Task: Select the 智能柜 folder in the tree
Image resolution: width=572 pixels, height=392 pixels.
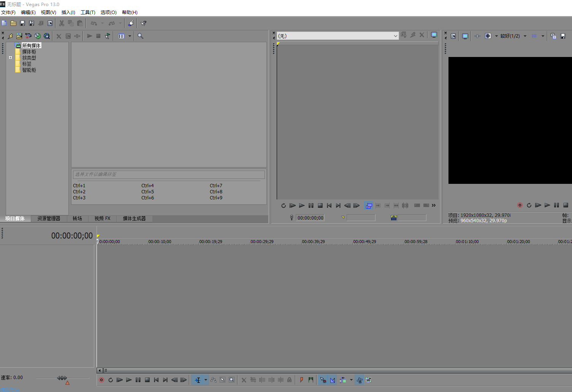Action: pos(29,70)
